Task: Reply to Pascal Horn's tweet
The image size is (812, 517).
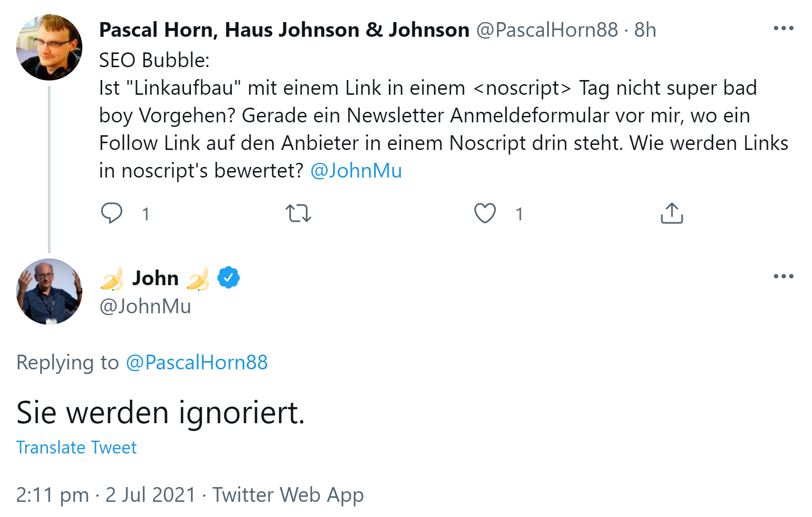Action: point(113,213)
